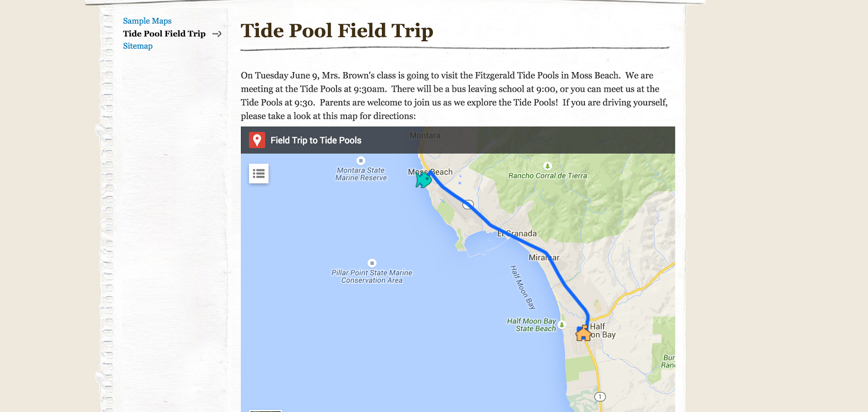Click the arrow beside Tide Pool Field Trip

217,34
